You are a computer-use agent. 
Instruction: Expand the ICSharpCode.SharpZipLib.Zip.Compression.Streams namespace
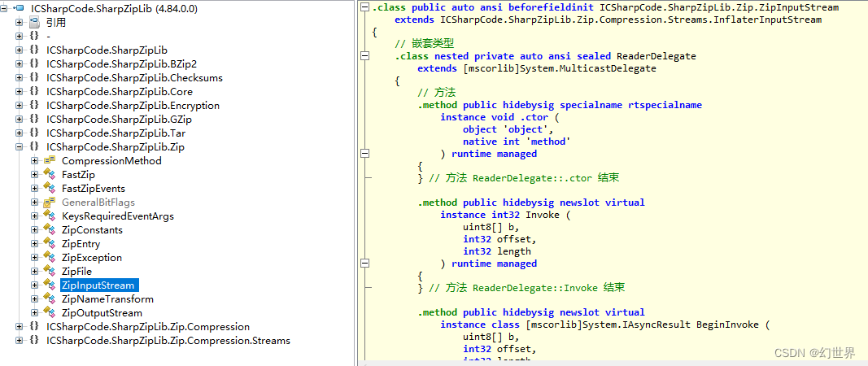coord(20,341)
